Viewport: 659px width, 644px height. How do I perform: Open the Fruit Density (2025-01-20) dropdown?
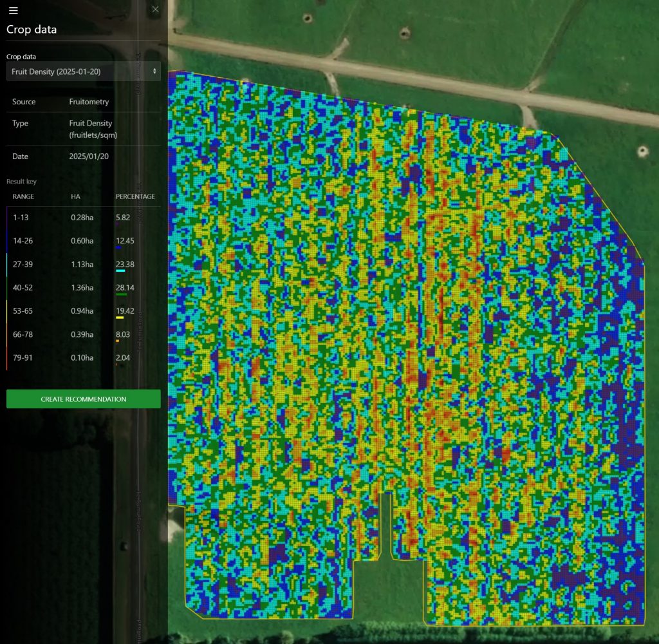pos(83,71)
